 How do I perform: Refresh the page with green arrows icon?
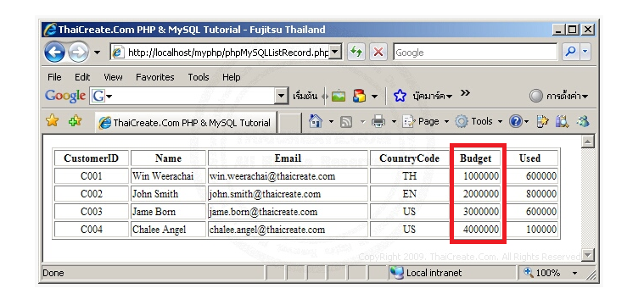(356, 52)
